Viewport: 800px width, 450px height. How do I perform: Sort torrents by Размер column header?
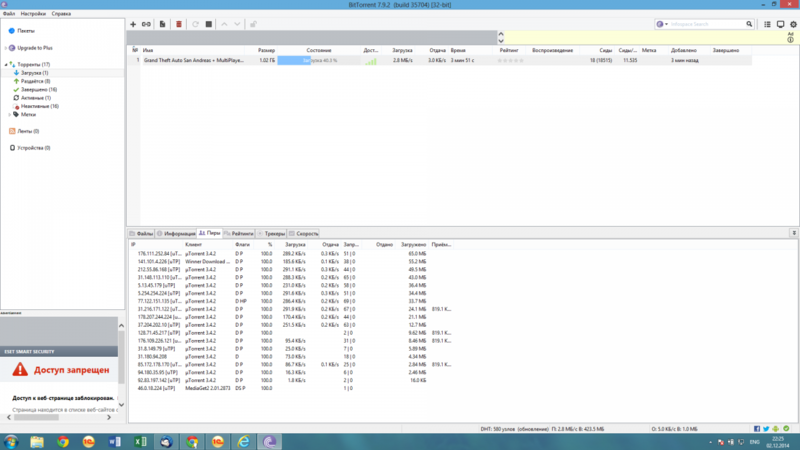coord(266,49)
